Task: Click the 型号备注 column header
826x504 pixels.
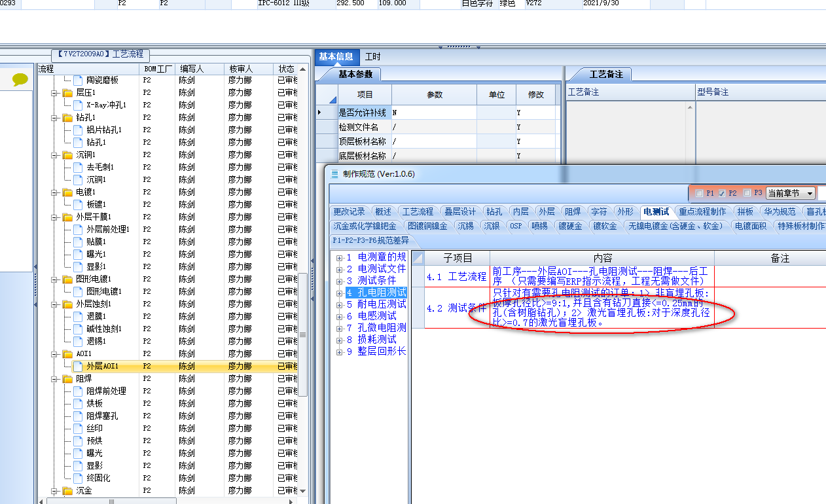Action: click(760, 92)
